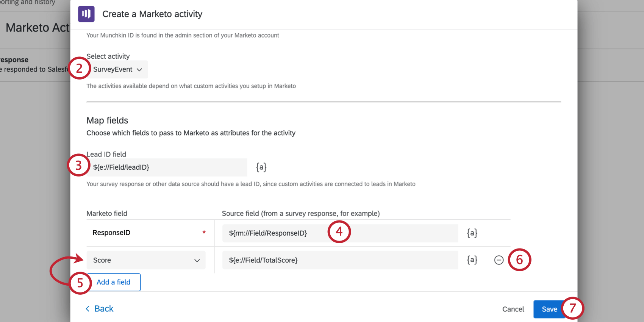Save the Marketo activity
This screenshot has width=644, height=322.
point(549,309)
